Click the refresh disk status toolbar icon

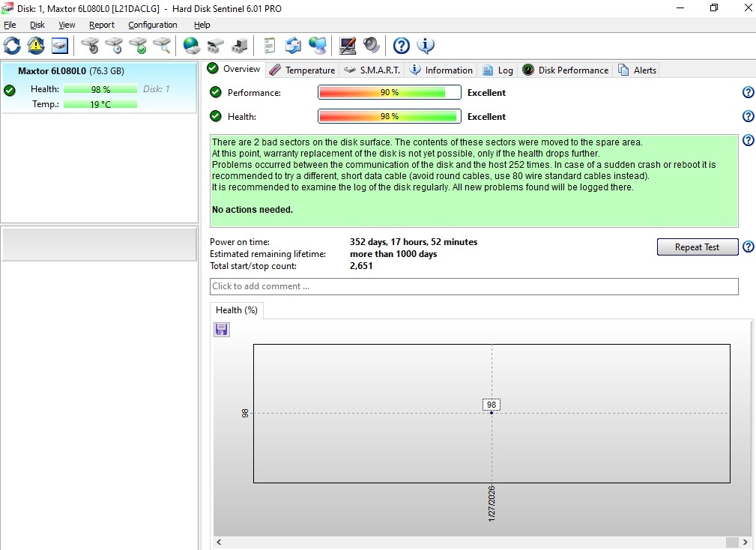pyautogui.click(x=12, y=46)
